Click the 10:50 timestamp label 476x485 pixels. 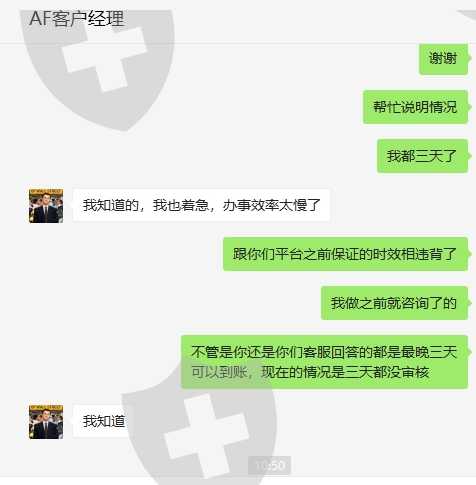click(269, 465)
